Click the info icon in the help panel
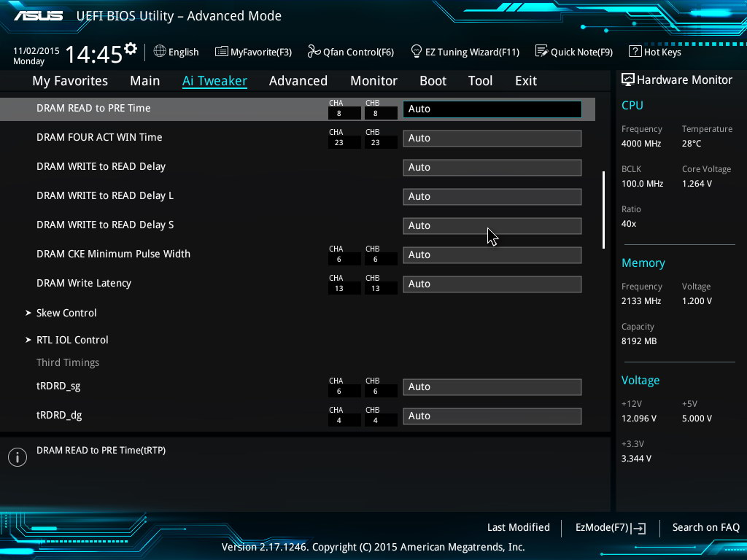 17,456
